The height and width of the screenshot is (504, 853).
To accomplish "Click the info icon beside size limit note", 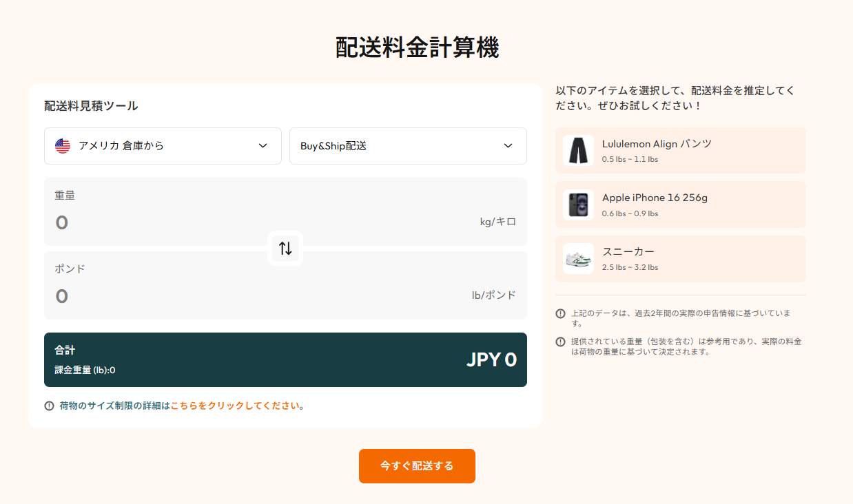I will point(47,406).
